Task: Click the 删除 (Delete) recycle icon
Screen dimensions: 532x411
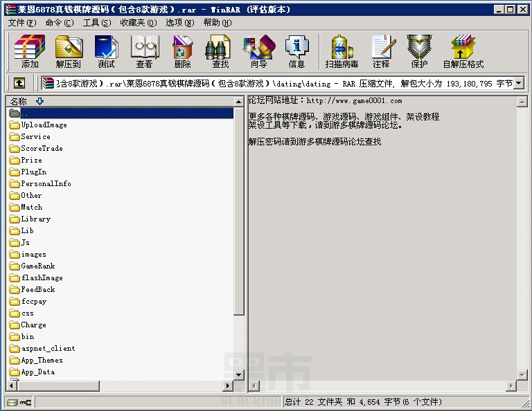Action: tap(183, 51)
